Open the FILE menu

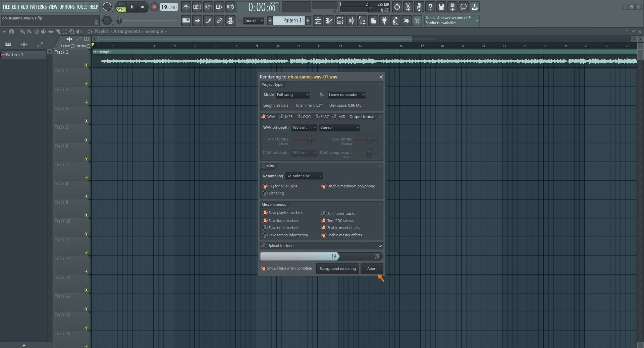coord(6,7)
